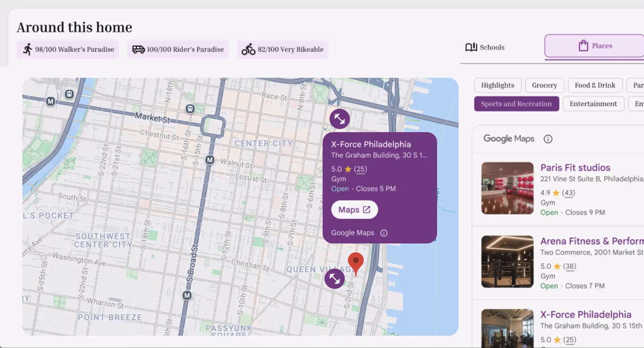Select the Sports and Recreation filter
Viewport: 644px width, 348px height.
click(x=516, y=104)
